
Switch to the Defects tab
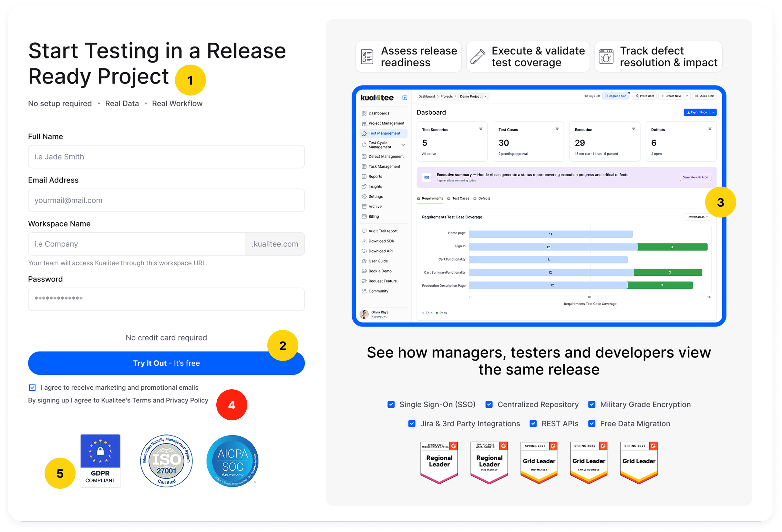tap(482, 199)
